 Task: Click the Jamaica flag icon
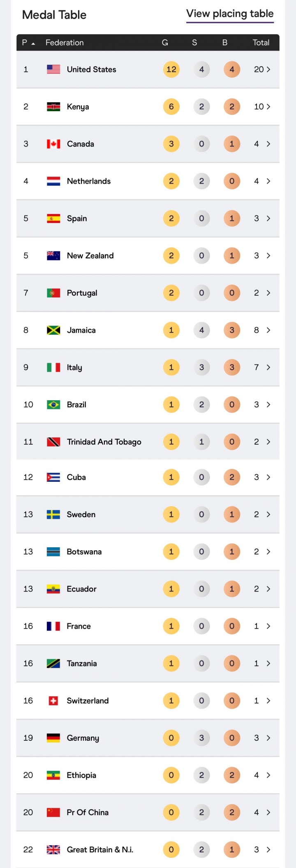[x=53, y=330]
